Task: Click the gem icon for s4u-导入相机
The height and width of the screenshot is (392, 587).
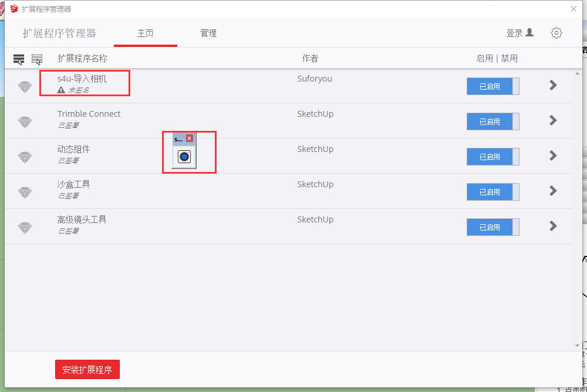Action: click(x=25, y=87)
